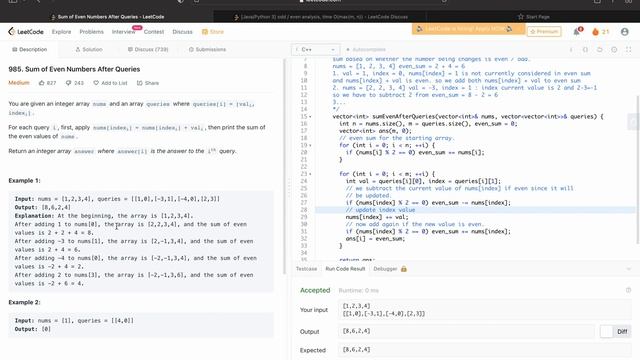This screenshot has width=640, height=360.
Task: Click code line 29 nums[index] += val
Action: pos(377,217)
